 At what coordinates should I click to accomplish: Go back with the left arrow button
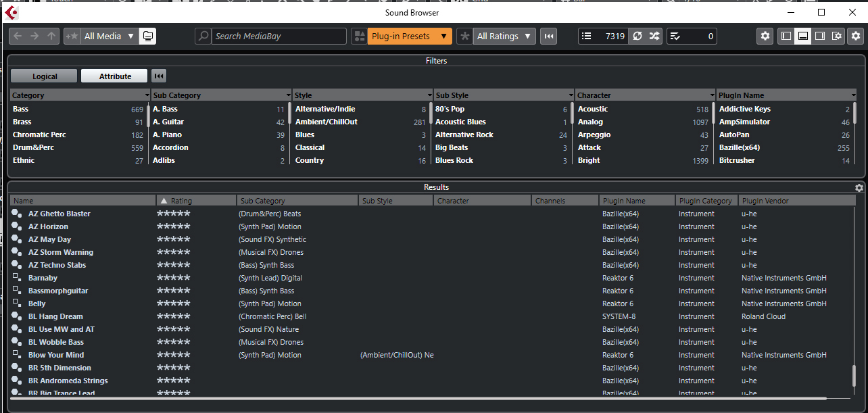click(18, 36)
